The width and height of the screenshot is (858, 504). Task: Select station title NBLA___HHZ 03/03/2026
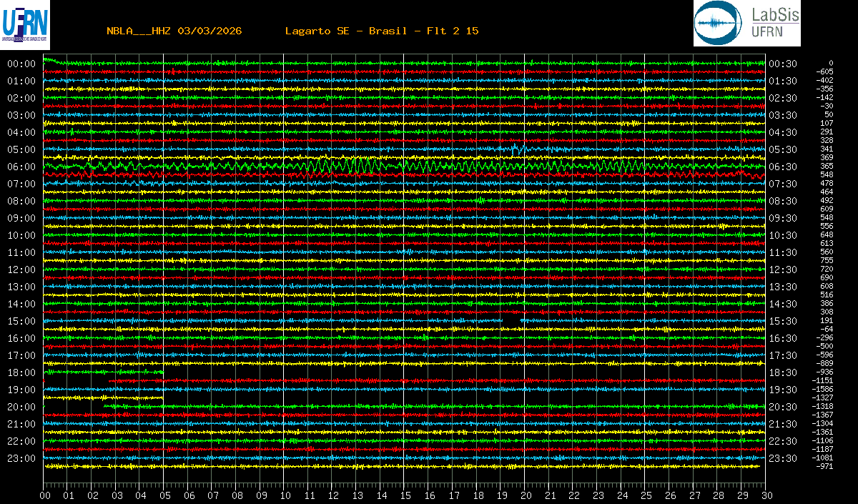(x=174, y=31)
